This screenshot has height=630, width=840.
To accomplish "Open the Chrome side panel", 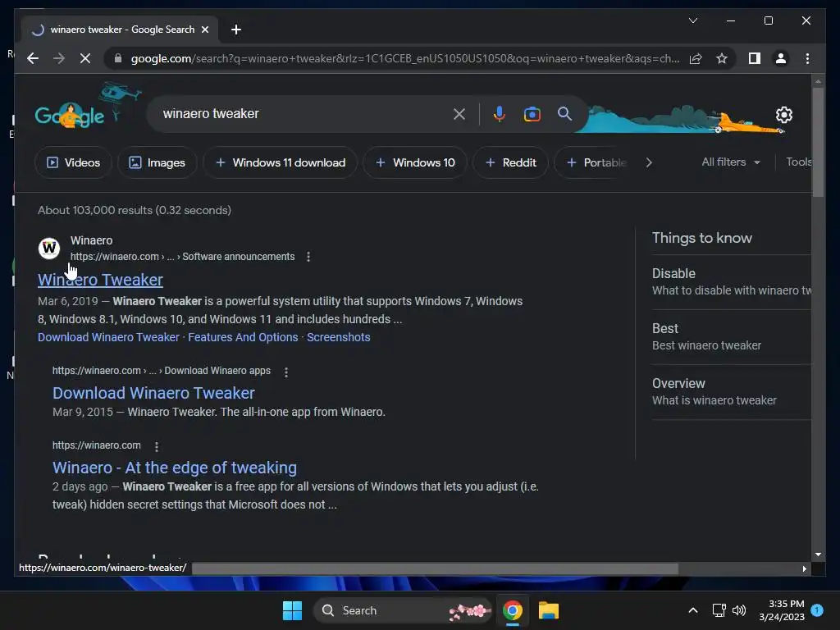I will (x=755, y=58).
